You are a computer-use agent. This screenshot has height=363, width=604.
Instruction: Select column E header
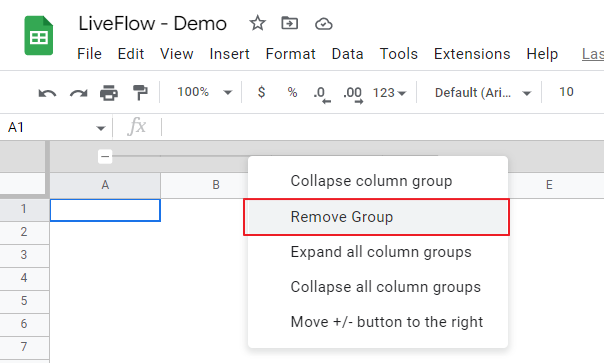click(x=549, y=185)
